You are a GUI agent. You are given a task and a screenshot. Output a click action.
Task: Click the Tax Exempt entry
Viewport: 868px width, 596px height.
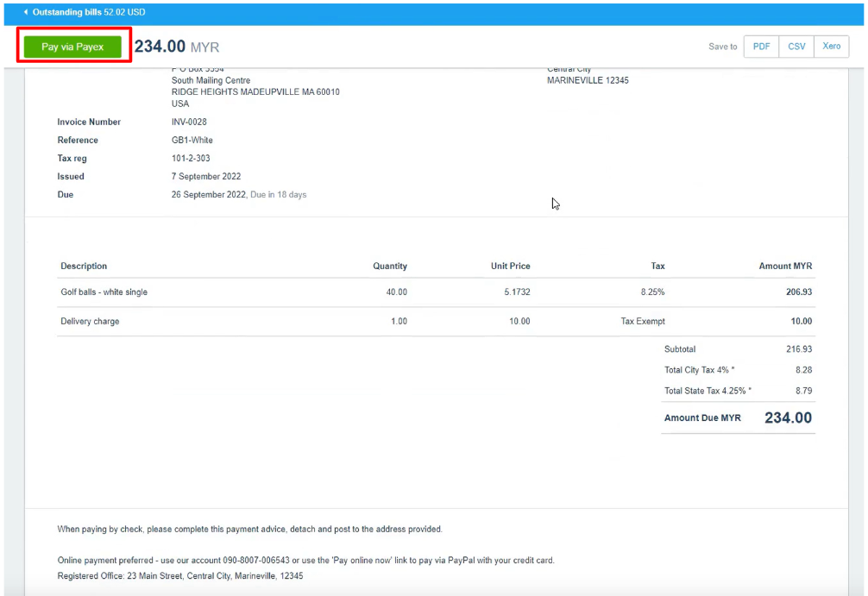tap(643, 322)
